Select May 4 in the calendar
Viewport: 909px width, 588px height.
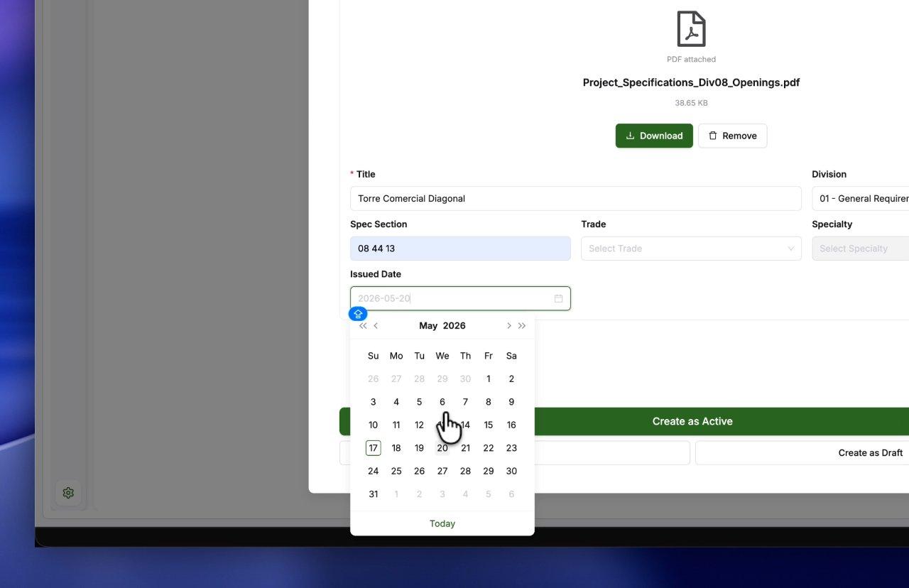click(396, 402)
